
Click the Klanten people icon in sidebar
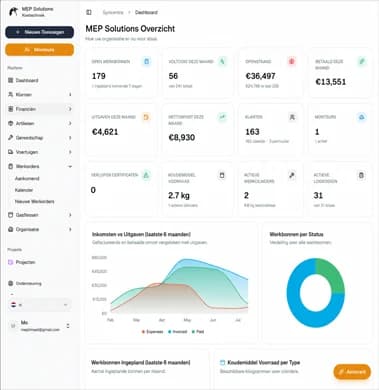tap(10, 95)
